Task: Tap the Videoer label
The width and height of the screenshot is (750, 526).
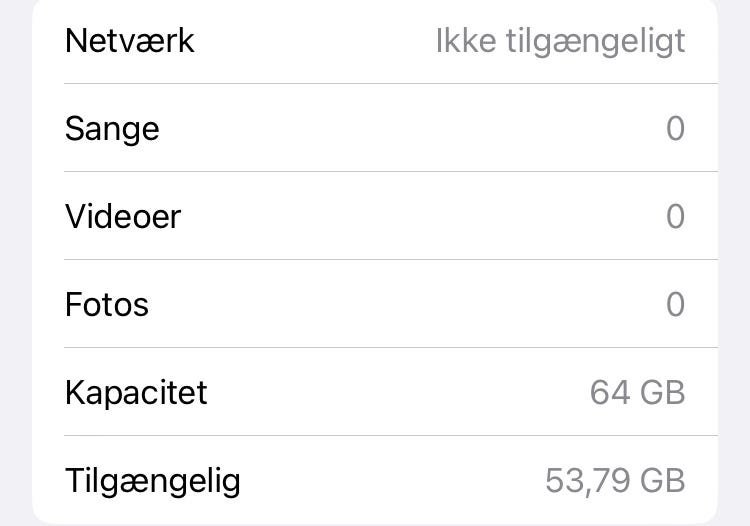Action: tap(123, 217)
